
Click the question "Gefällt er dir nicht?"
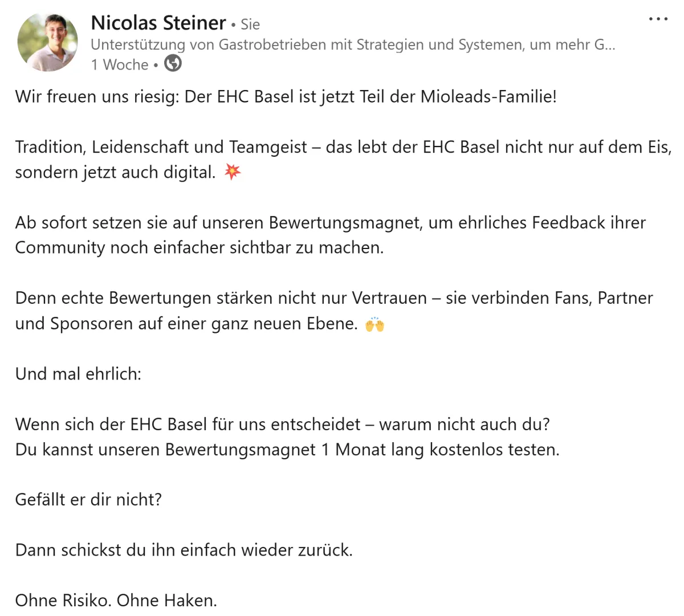click(88, 500)
